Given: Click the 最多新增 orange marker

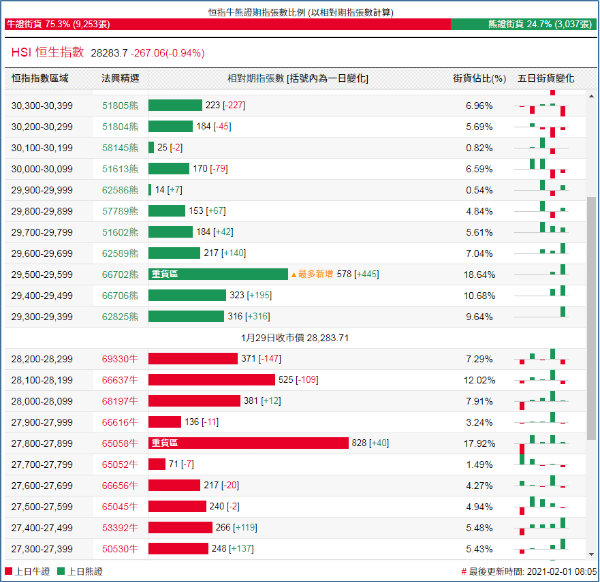Looking at the screenshot, I should (312, 274).
